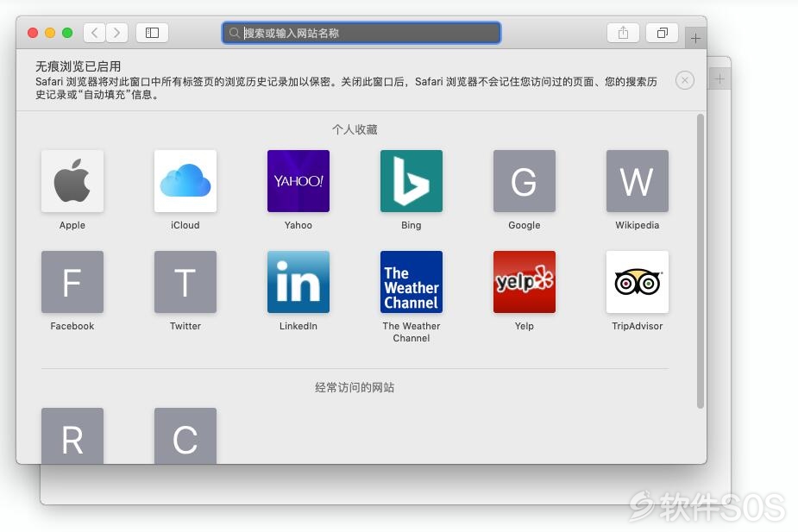The height and width of the screenshot is (532, 798).
Task: Close the Safari window with red button
Action: pyautogui.click(x=33, y=33)
